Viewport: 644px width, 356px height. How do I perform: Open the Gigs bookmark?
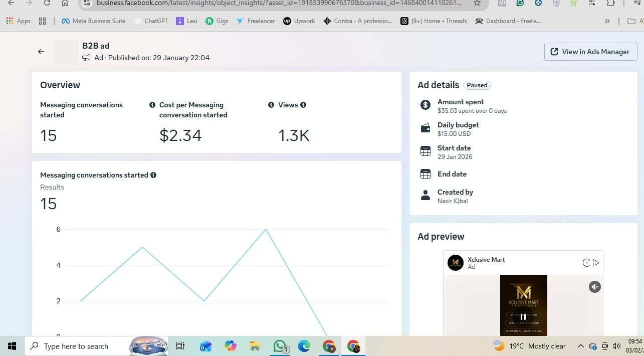coord(217,21)
